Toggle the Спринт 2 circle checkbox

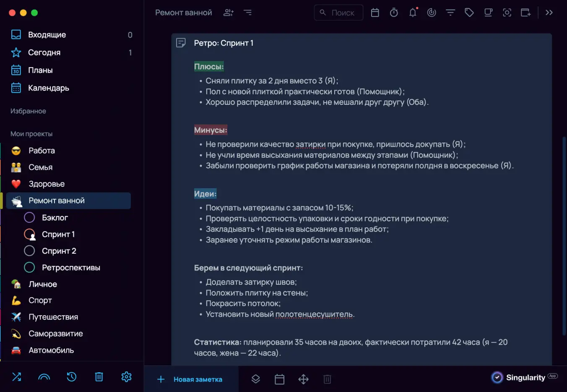click(29, 251)
